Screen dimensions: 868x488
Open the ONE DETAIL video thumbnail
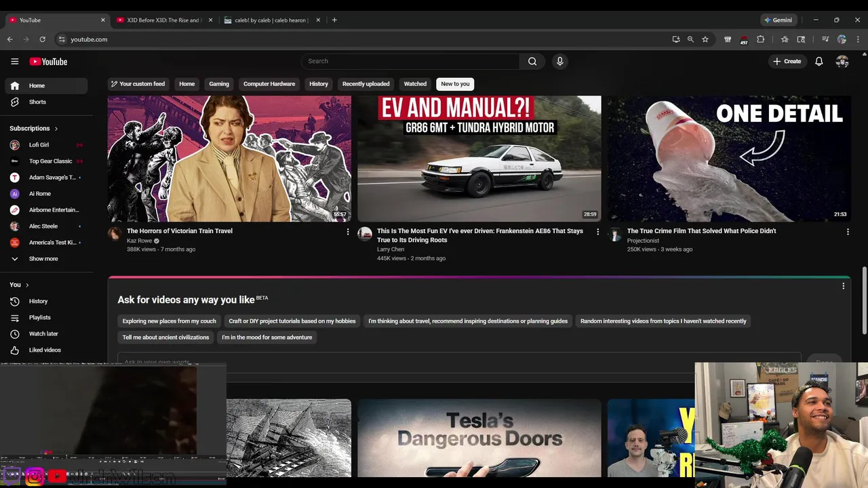[x=729, y=159]
